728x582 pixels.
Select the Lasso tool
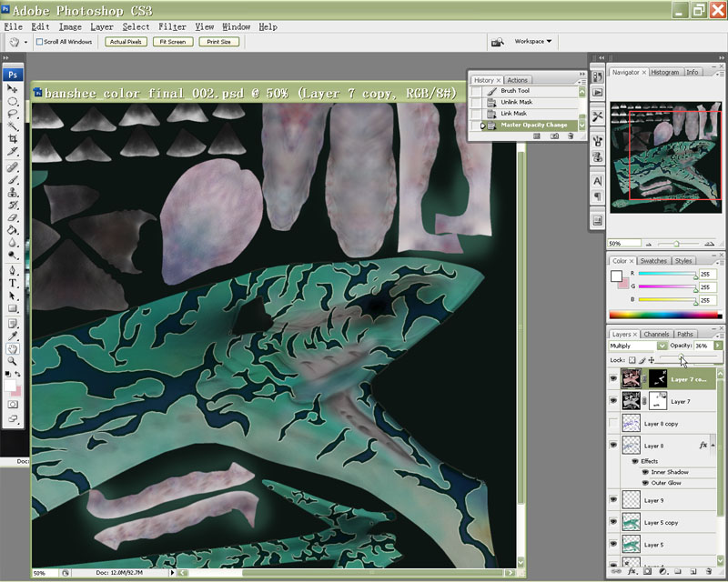(13, 114)
